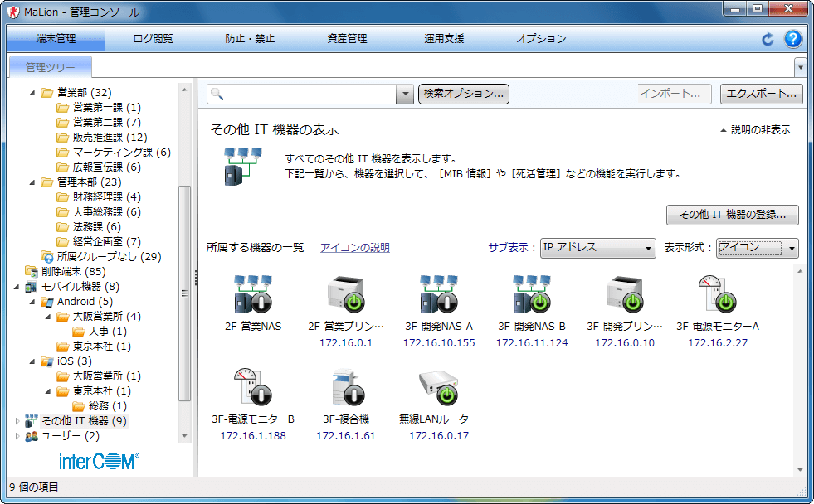The height and width of the screenshot is (504, 814).
Task: Open the ログ閲覧 menu
Action: (x=154, y=39)
